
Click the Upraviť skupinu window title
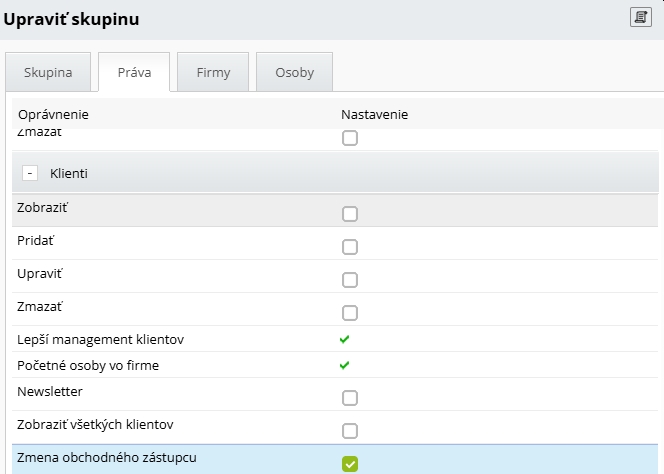click(x=72, y=19)
